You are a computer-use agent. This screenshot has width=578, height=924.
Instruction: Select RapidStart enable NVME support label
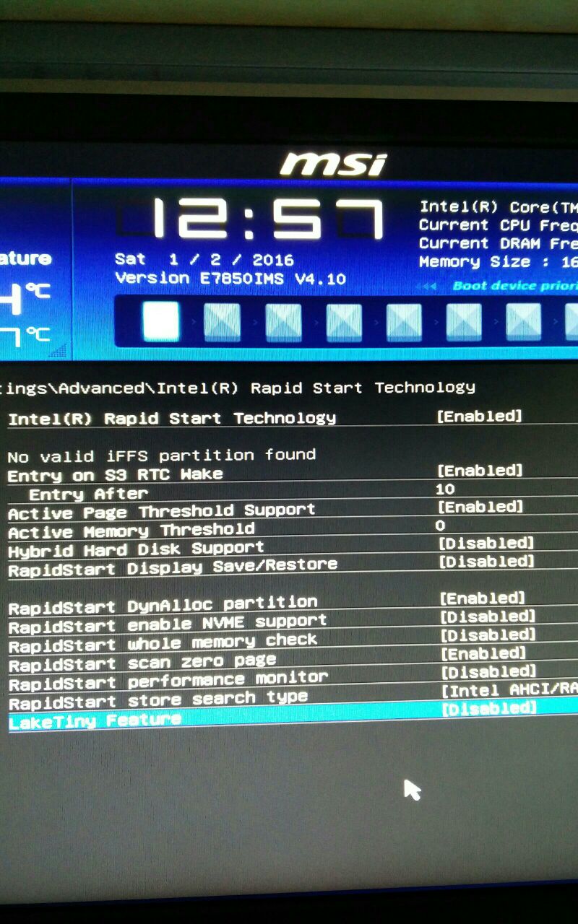click(x=168, y=624)
